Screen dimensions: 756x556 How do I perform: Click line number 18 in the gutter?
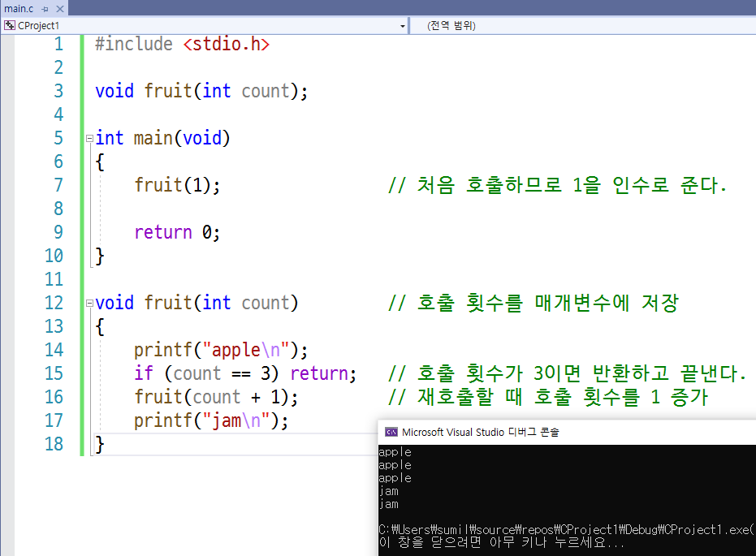click(x=54, y=444)
